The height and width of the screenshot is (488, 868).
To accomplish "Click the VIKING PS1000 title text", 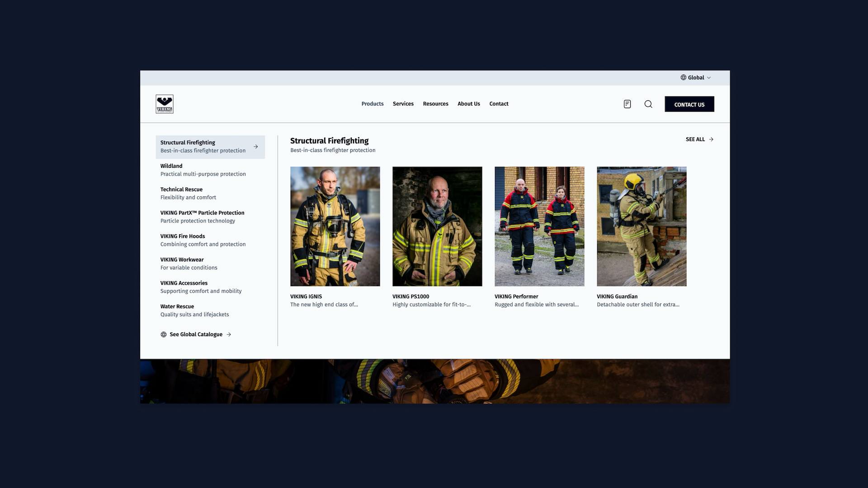I will click(411, 297).
